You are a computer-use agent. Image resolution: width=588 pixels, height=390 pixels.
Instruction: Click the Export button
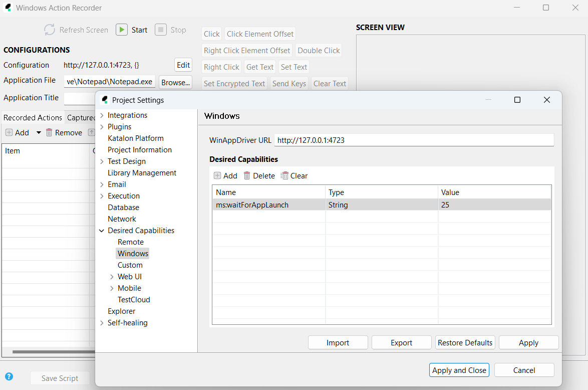(401, 342)
